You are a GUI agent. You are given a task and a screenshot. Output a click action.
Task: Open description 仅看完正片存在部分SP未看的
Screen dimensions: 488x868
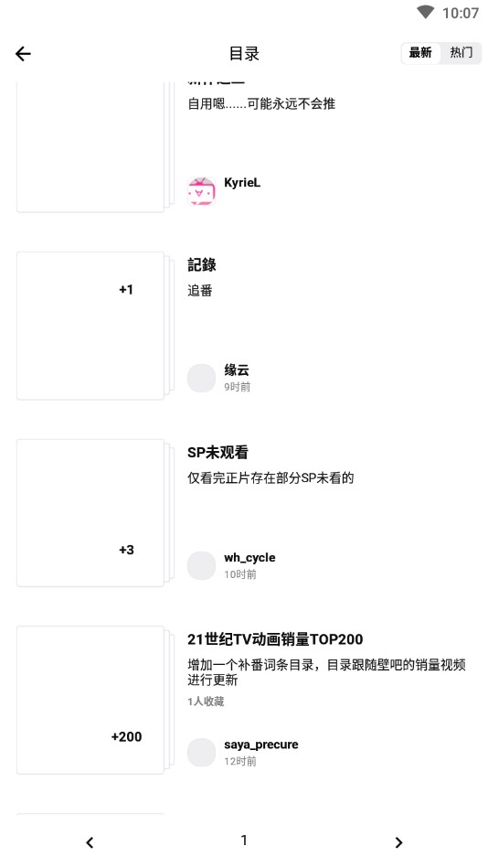271,477
